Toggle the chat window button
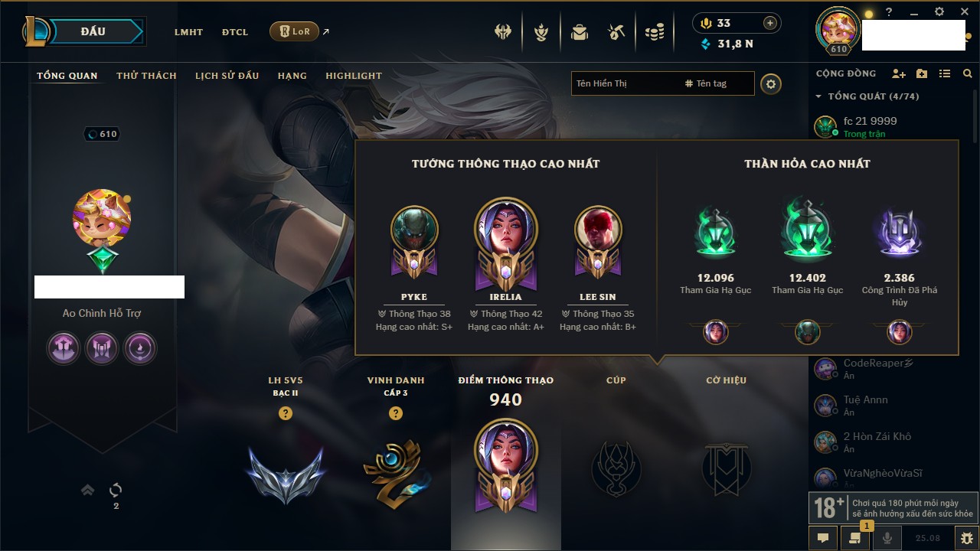The height and width of the screenshot is (551, 980). (823, 538)
